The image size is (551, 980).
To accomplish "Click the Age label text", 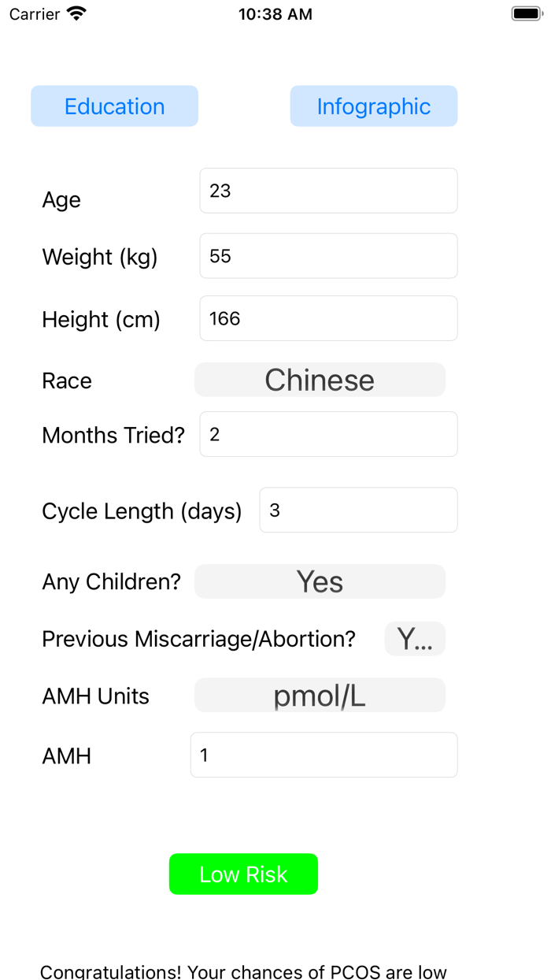I will click(61, 199).
